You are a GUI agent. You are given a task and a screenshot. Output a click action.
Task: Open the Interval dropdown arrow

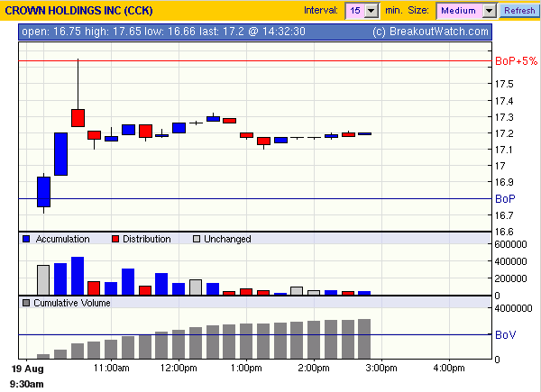371,11
